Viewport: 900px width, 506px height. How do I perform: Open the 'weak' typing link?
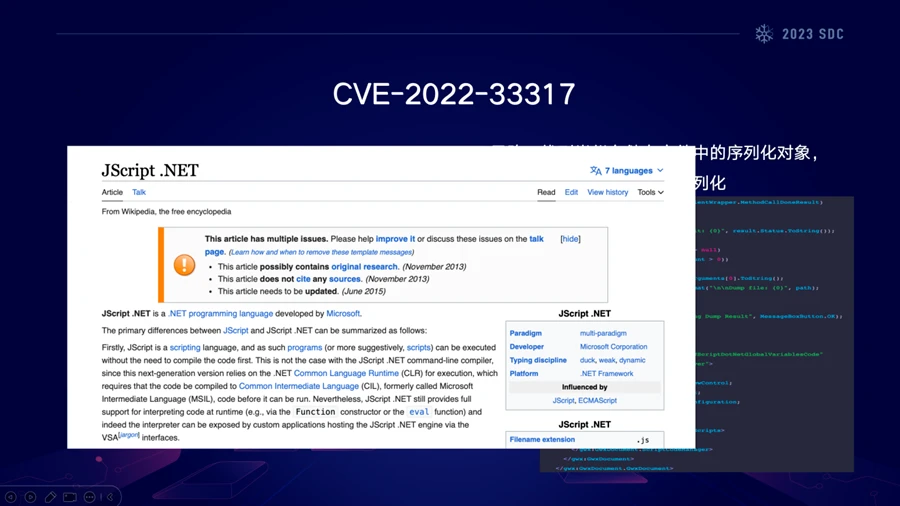coord(607,360)
